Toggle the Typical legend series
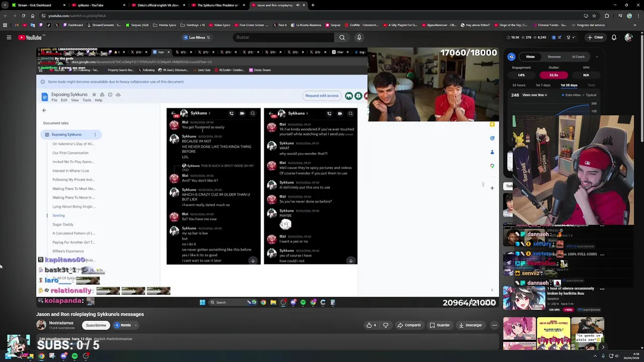The width and height of the screenshot is (644, 362). click(x=589, y=95)
